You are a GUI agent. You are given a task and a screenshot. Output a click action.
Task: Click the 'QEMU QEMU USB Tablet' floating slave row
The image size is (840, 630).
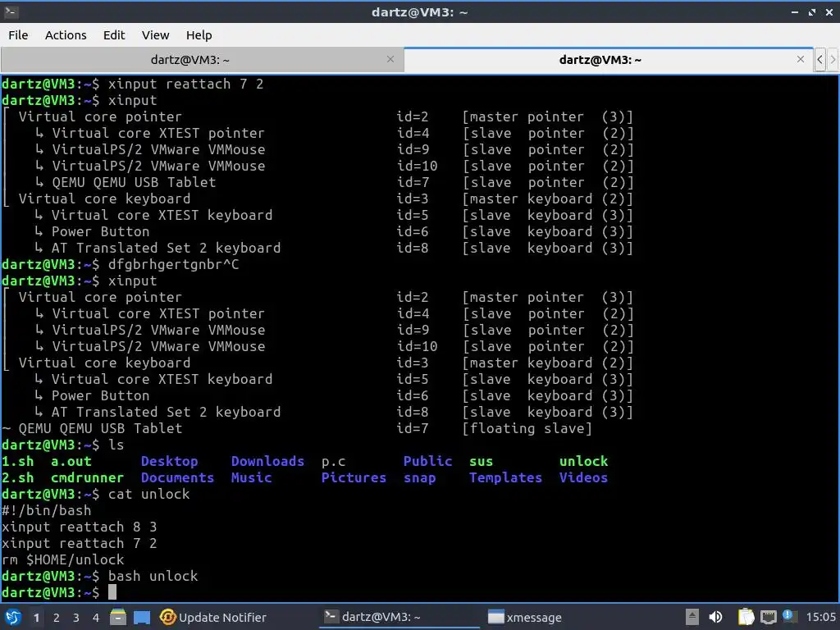coord(297,428)
